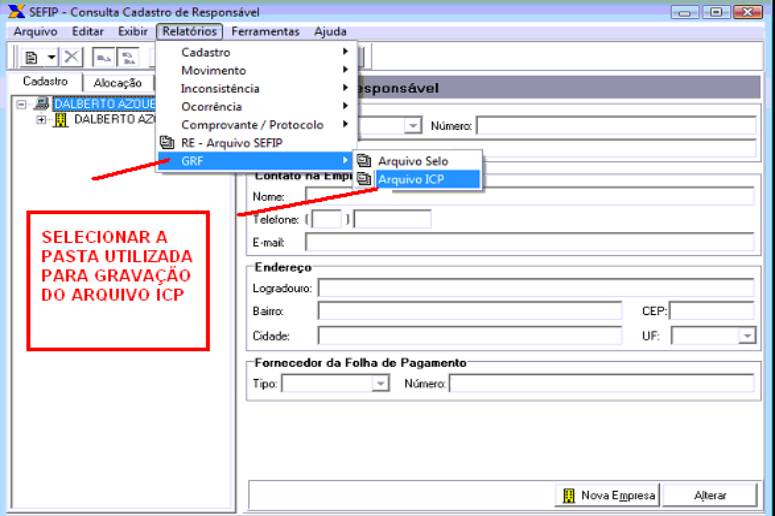775x516 pixels.
Task: Expand the Movimento submenu
Action: click(x=256, y=70)
